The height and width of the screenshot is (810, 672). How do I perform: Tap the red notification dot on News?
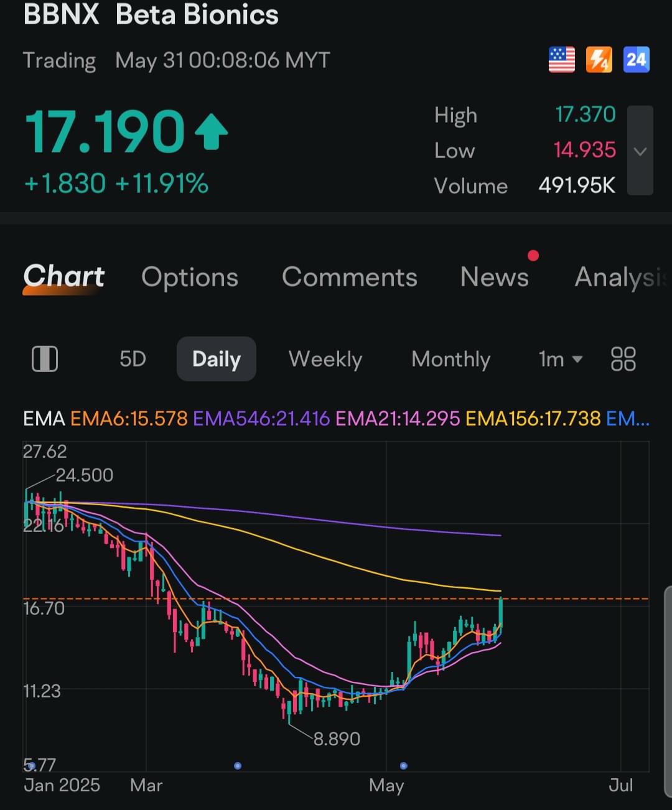pos(533,256)
